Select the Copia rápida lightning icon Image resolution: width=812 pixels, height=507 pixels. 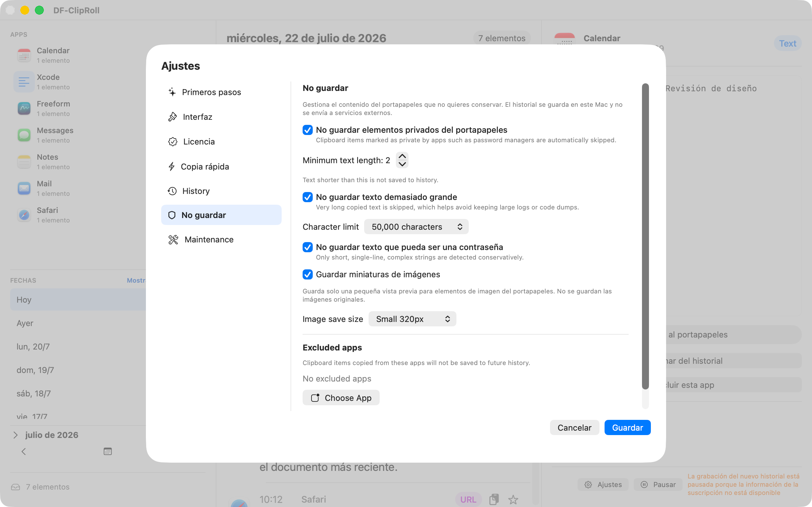tap(172, 166)
